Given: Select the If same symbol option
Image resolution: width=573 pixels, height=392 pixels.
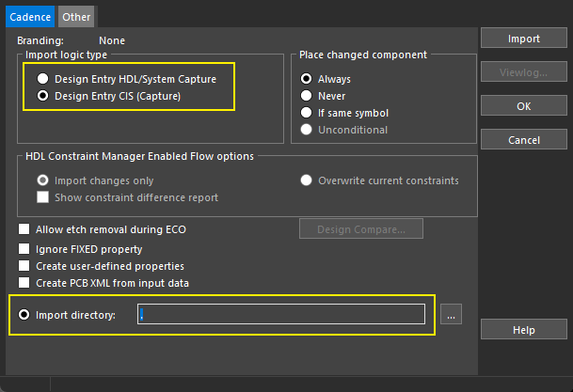Looking at the screenshot, I should pyautogui.click(x=307, y=113).
